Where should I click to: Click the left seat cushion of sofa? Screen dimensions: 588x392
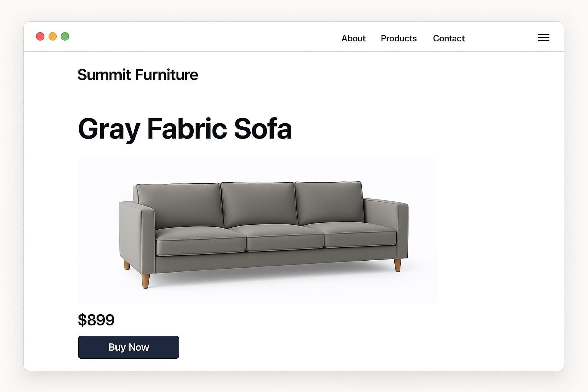click(x=201, y=240)
